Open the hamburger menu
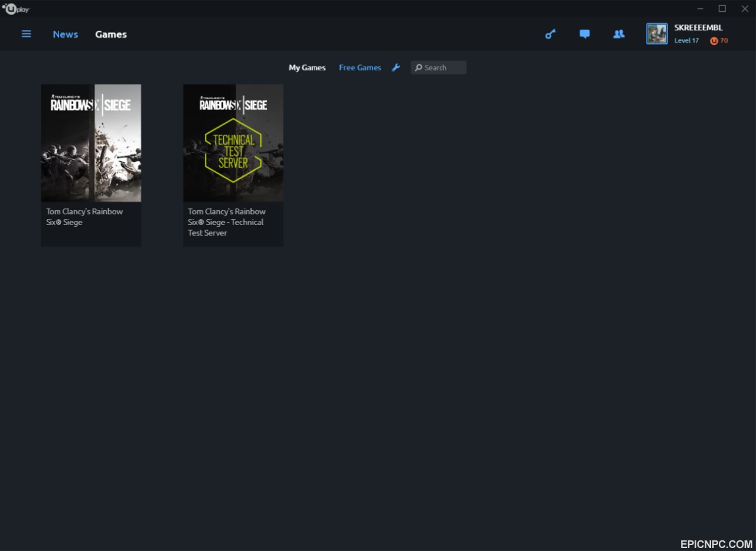 click(26, 34)
